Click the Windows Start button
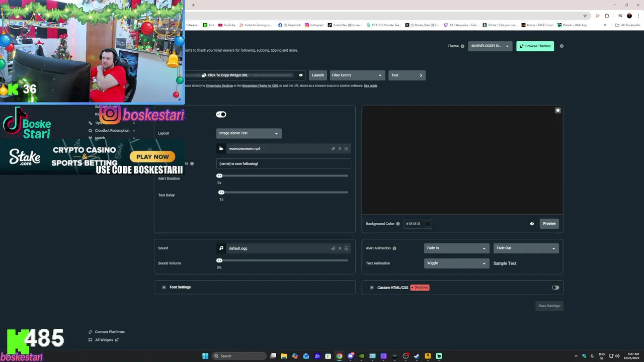 tap(205, 356)
